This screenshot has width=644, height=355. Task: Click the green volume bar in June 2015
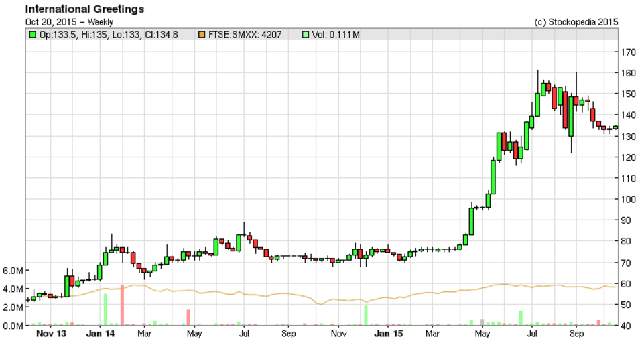click(x=521, y=317)
